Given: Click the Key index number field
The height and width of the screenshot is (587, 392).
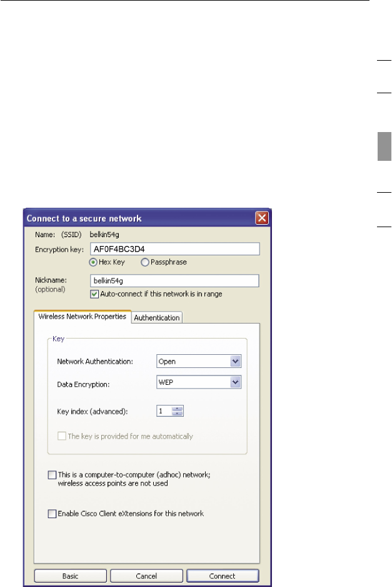Looking at the screenshot, I should point(164,411).
